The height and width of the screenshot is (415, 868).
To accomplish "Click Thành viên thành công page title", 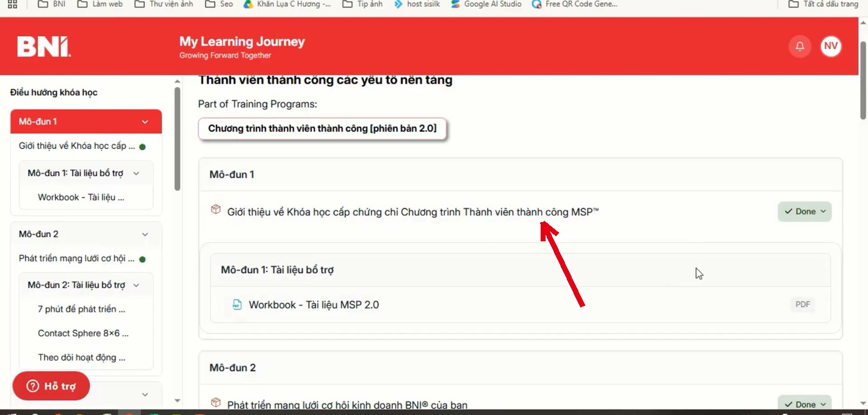I will pyautogui.click(x=325, y=80).
